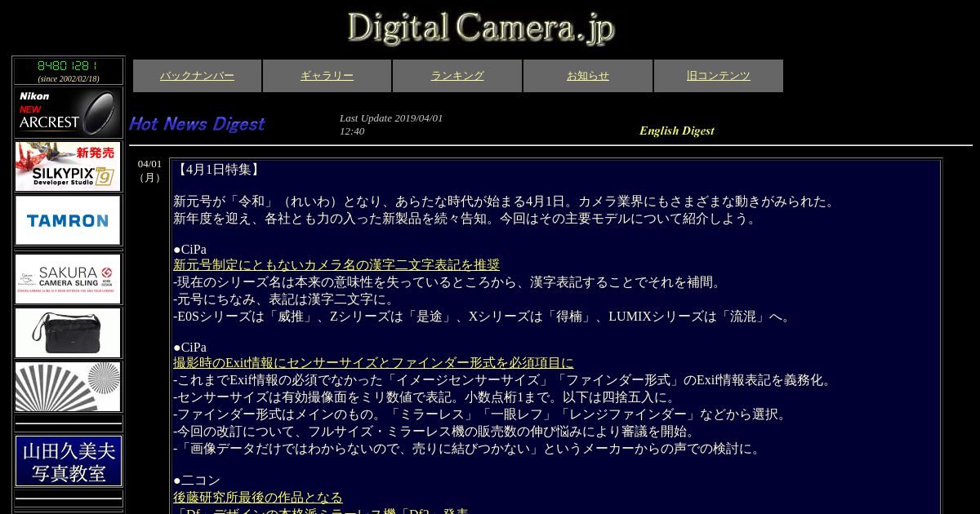Image resolution: width=980 pixels, height=514 pixels.
Task: Open the ランキング navigation item
Action: (457, 76)
